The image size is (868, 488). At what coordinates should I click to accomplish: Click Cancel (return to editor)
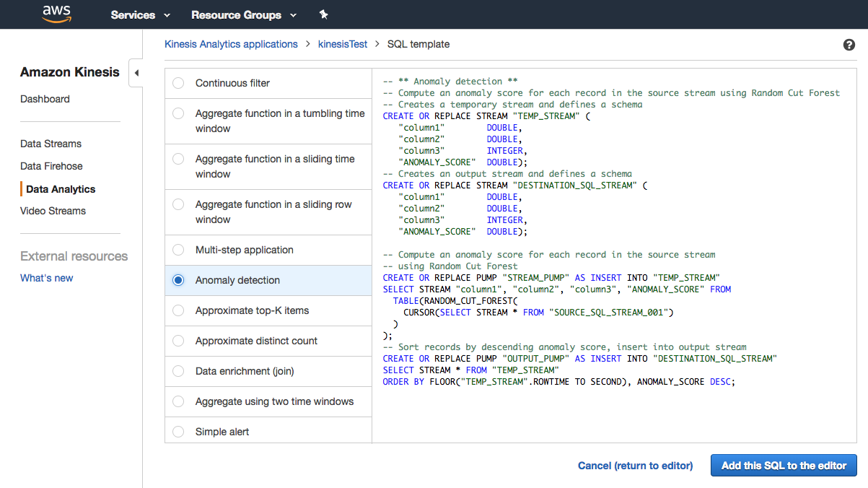[635, 466]
